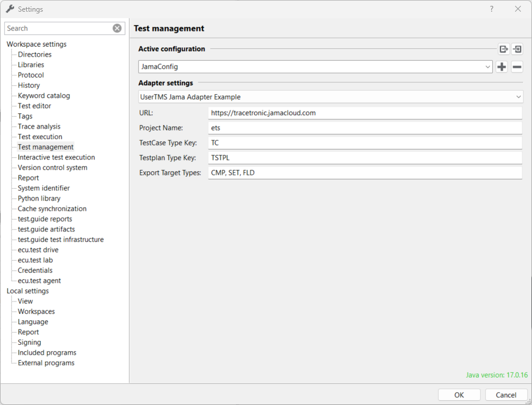The width and height of the screenshot is (532, 405).
Task: Open the JamaConfig active configuration dropdown
Action: click(x=315, y=67)
